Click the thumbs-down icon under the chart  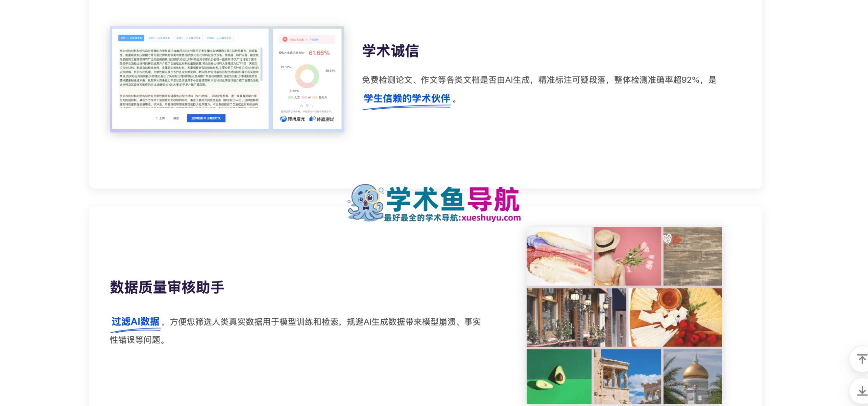[x=307, y=106]
